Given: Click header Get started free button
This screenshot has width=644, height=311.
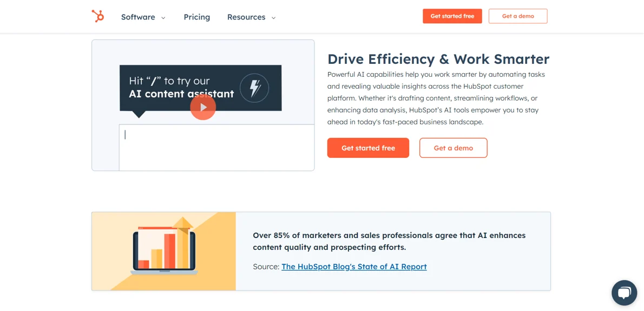Looking at the screenshot, I should [x=452, y=16].
